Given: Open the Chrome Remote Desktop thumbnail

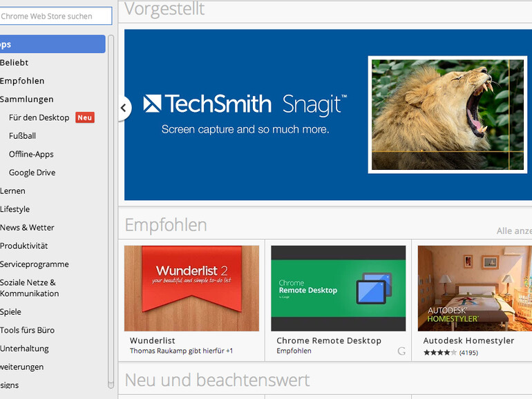Looking at the screenshot, I should (339, 288).
